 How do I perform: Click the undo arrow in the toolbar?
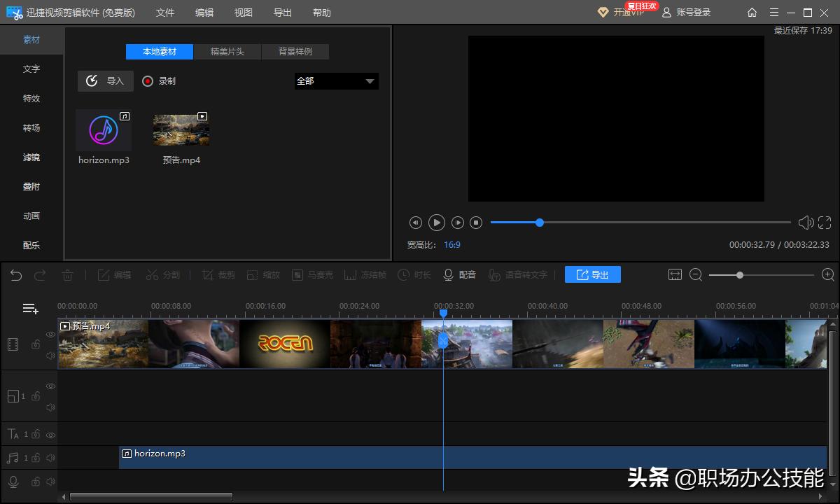(15, 274)
